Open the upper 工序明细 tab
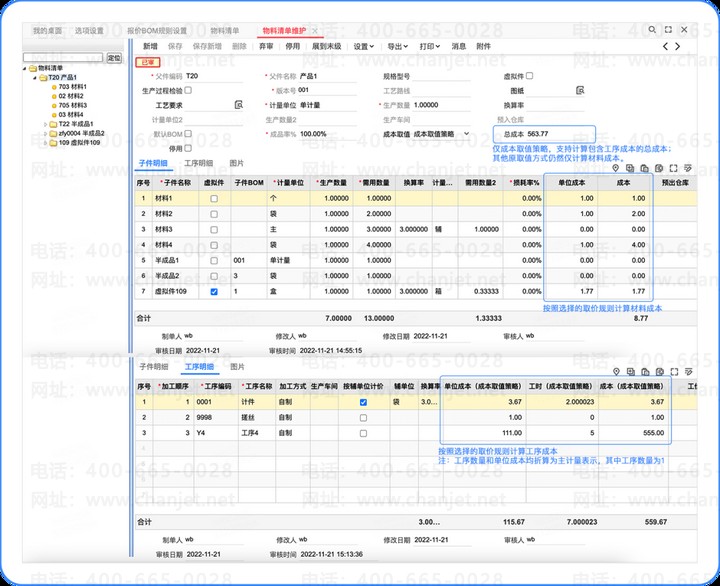The width and height of the screenshot is (720, 586). [198, 162]
